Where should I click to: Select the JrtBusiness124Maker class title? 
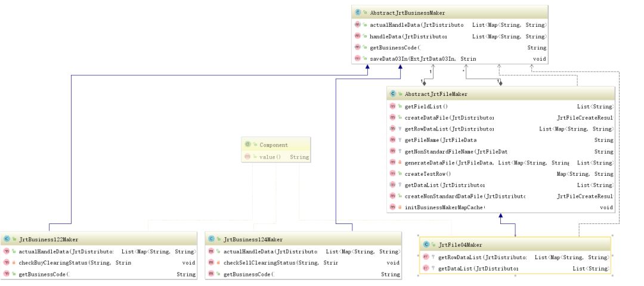[x=253, y=239]
